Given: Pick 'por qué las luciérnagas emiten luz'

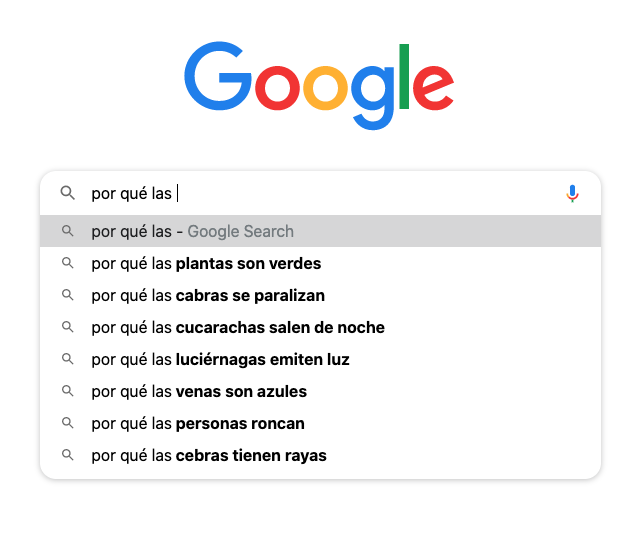Looking at the screenshot, I should click(x=320, y=359).
